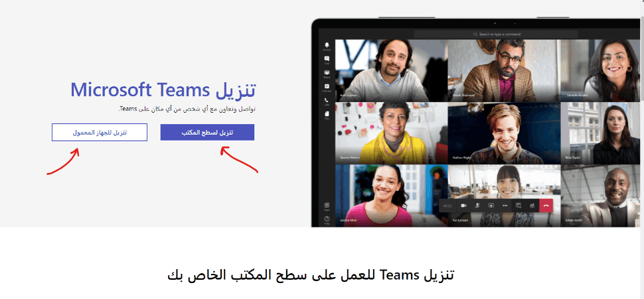
Task: Open the Calendar icon in the sidebar
Action: 327,88
